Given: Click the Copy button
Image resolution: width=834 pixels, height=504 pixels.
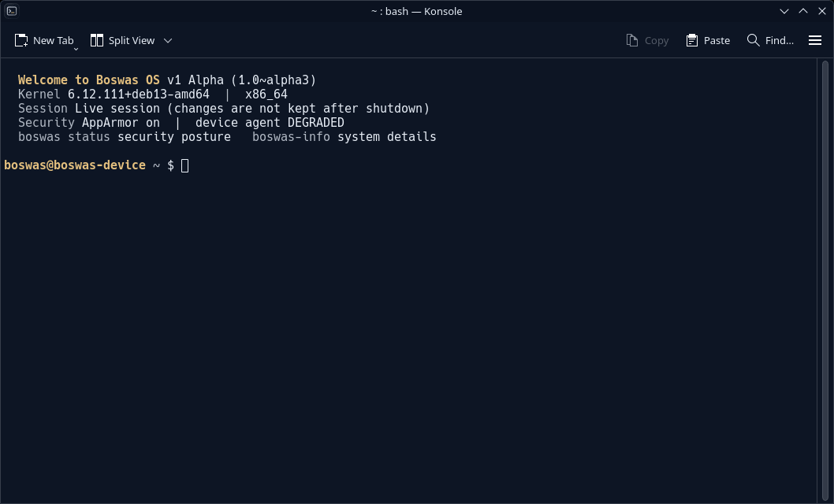Looking at the screenshot, I should tap(647, 40).
